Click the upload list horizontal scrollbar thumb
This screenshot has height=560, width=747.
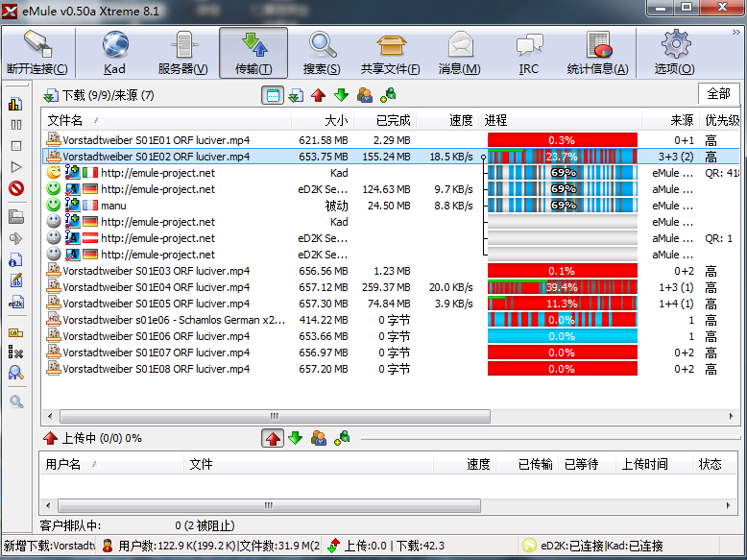click(x=269, y=505)
